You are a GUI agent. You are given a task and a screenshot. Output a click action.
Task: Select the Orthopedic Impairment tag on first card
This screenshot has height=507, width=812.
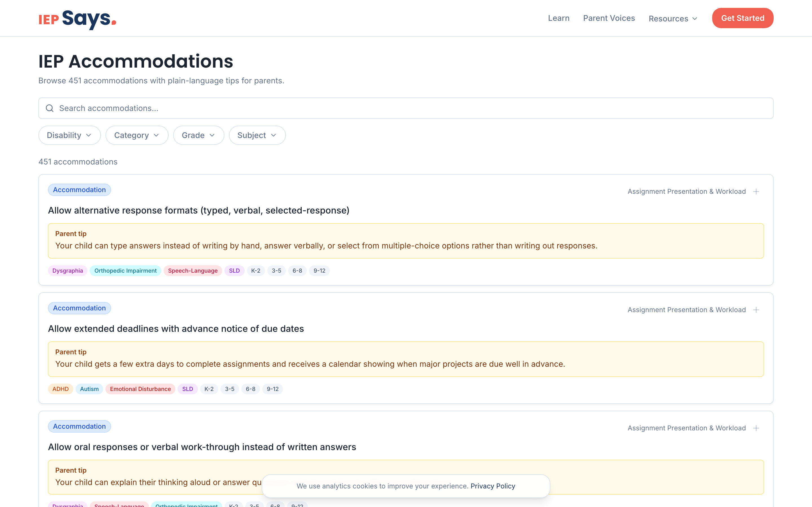(125, 271)
